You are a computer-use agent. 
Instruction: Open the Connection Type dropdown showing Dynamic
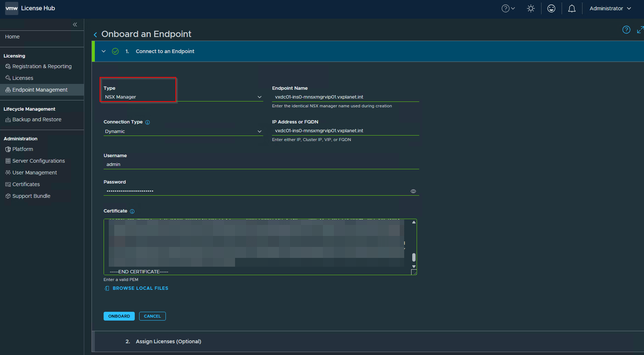[x=183, y=132]
